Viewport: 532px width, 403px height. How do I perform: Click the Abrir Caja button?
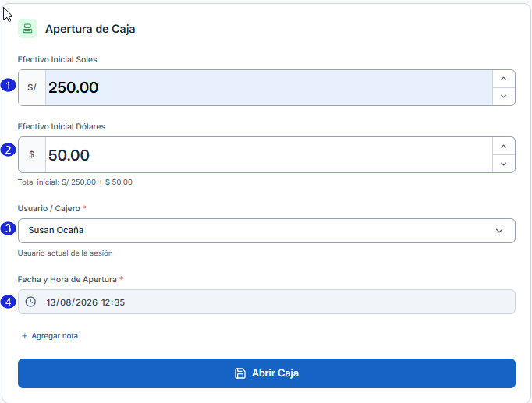click(x=267, y=373)
